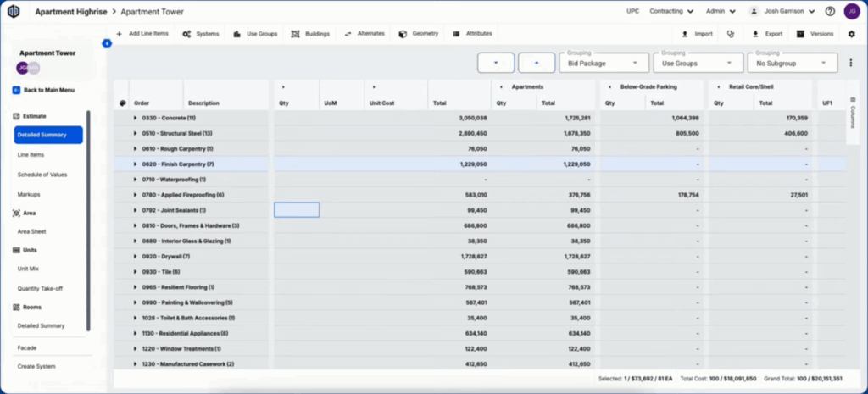The width and height of the screenshot is (868, 394).
Task: Collapse the Below-Grade Parking column group
Action: click(609, 87)
